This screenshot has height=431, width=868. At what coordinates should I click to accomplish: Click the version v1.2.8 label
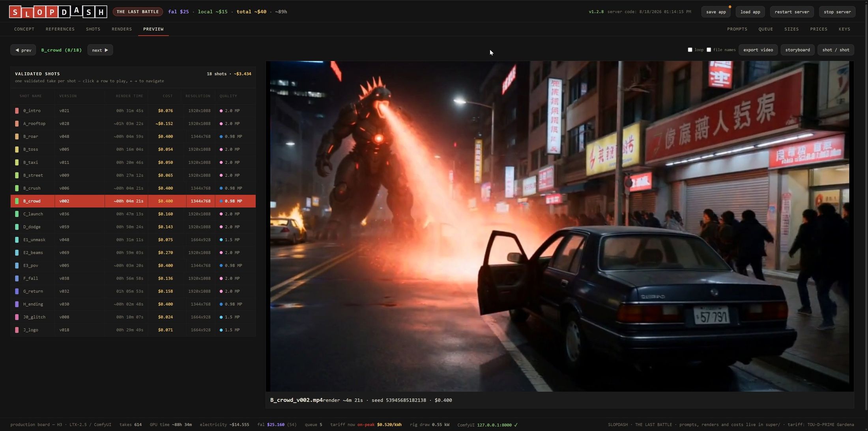(596, 12)
